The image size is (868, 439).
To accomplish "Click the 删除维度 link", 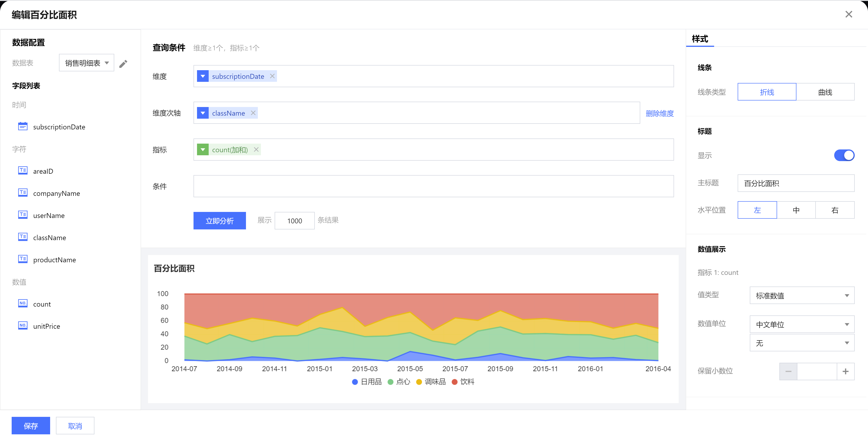I will pyautogui.click(x=659, y=113).
